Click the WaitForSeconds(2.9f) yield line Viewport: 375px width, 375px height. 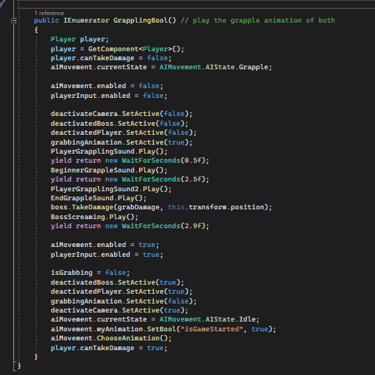point(130,226)
